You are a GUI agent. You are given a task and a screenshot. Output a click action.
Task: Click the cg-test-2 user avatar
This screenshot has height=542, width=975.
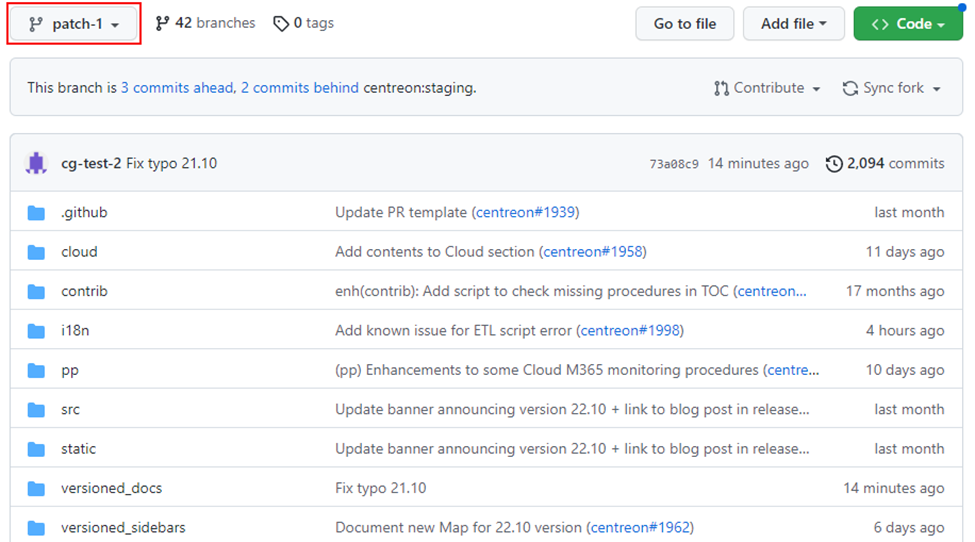[x=37, y=163]
